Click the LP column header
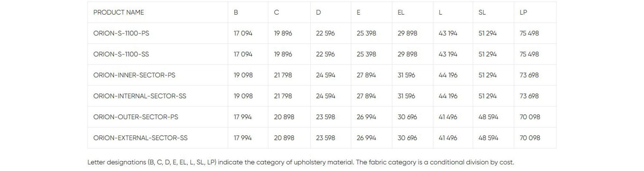 pyautogui.click(x=523, y=12)
